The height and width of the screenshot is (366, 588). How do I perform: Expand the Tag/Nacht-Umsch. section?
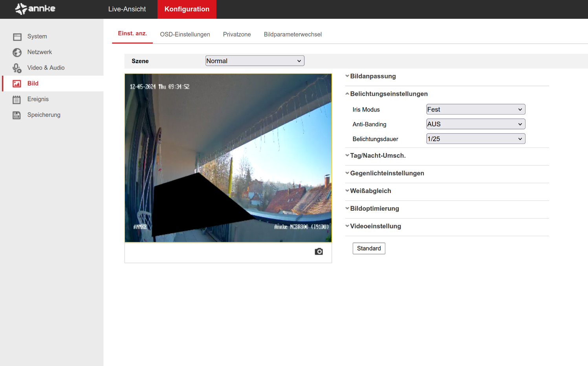[x=376, y=155]
